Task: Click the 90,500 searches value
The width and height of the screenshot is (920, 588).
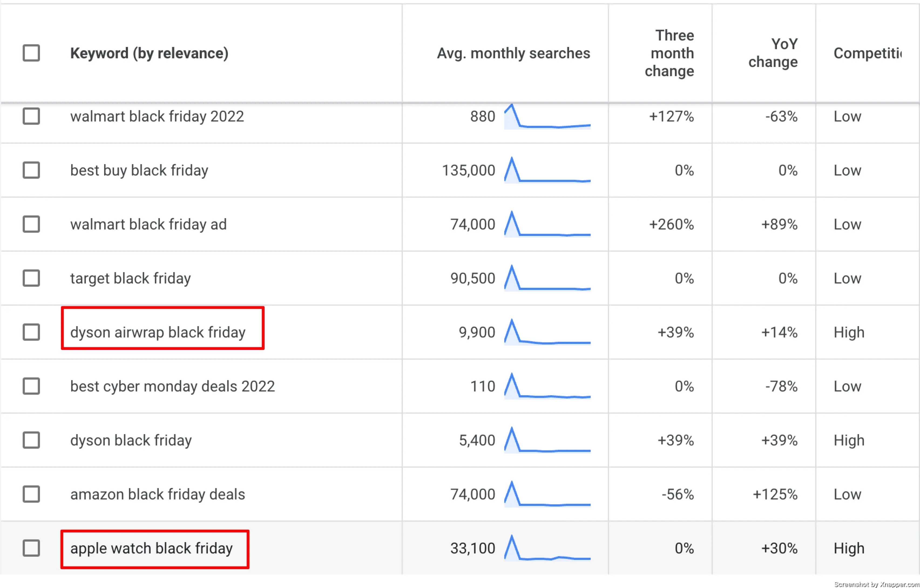Action: [x=473, y=279]
